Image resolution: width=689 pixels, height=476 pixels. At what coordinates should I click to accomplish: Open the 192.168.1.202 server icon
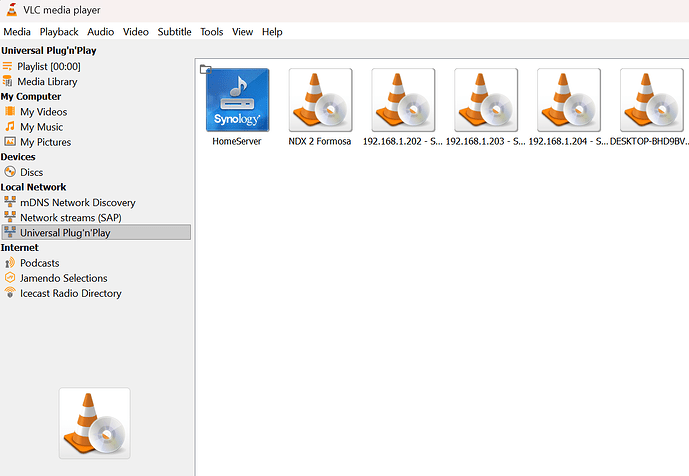point(403,100)
